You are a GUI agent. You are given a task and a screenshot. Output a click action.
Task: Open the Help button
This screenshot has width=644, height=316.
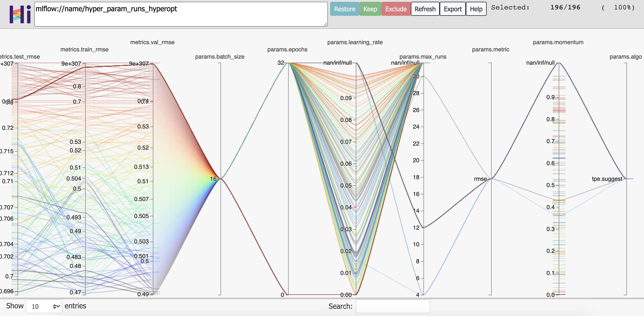coord(476,9)
